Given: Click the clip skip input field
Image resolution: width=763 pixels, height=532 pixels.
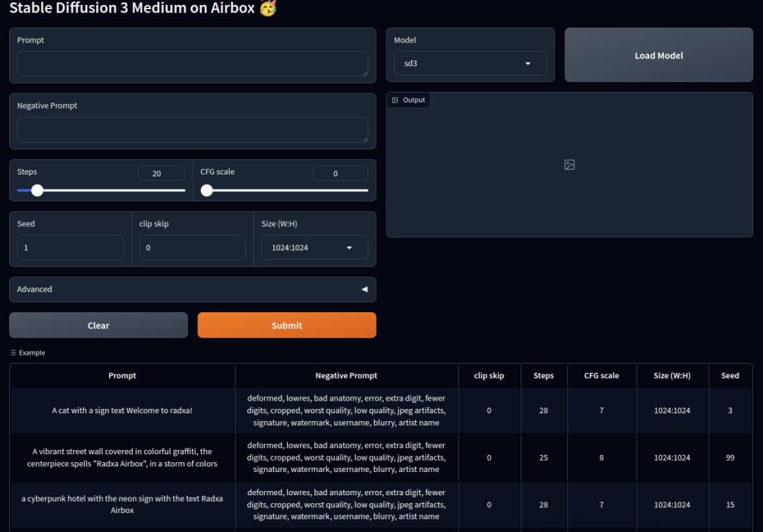Looking at the screenshot, I should 193,248.
